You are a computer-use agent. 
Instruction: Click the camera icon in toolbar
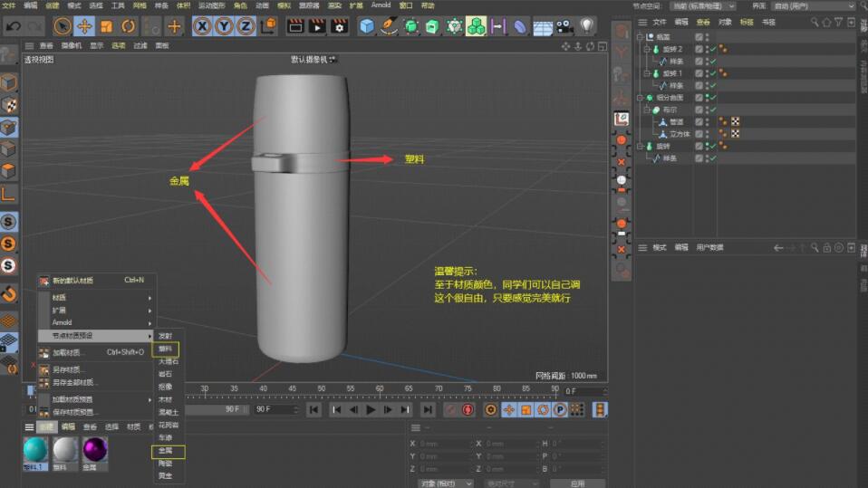point(564,26)
